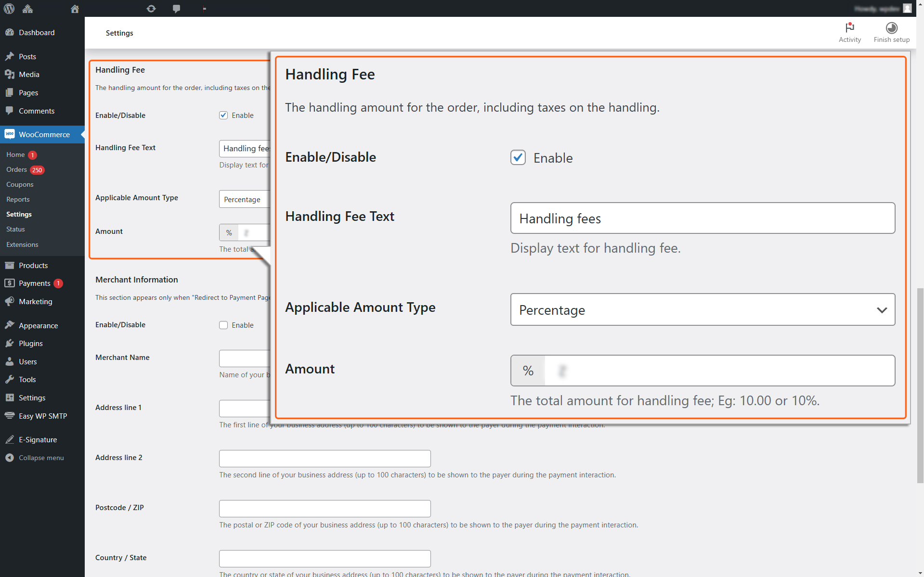Open WooCommerce Reports submenu item
This screenshot has width=924, height=577.
point(18,199)
